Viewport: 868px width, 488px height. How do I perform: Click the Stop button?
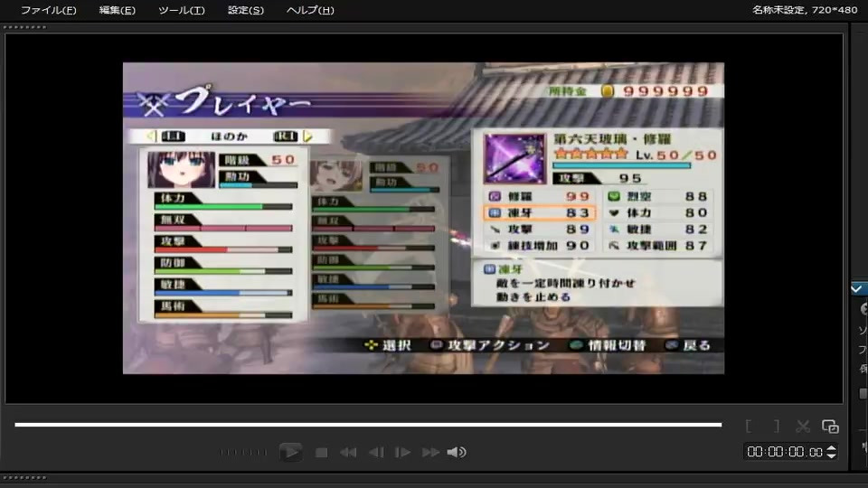pyautogui.click(x=321, y=453)
